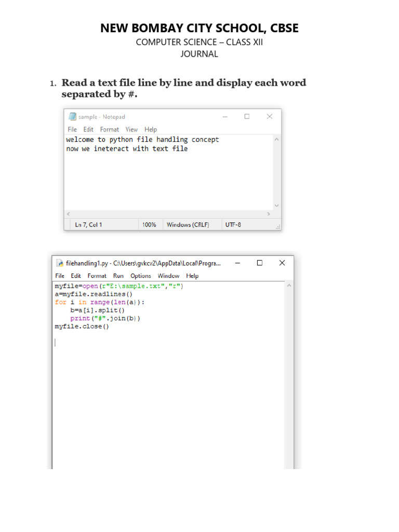Maximize the filehandling1.py IDLE window

260,263
